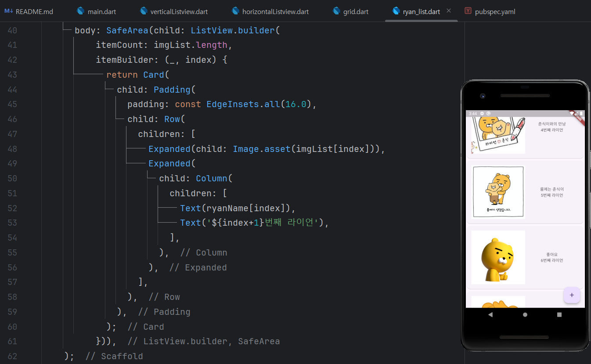Screen dimensions: 591x364
Task: Click line number 48 in the gutter
Action: (x=13, y=149)
